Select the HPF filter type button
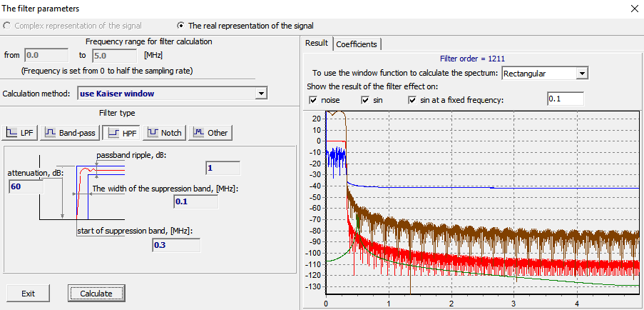Viewport: 644px width, 310px height. pyautogui.click(x=121, y=132)
